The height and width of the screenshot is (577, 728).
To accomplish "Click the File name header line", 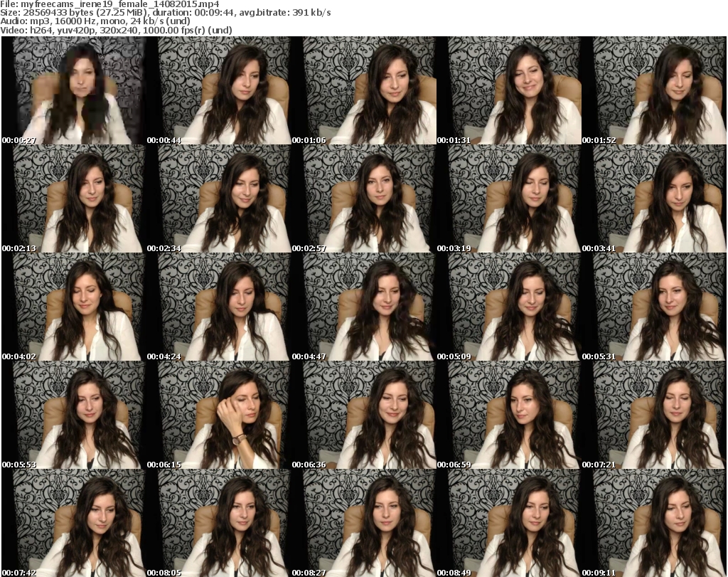I will 110,4.
